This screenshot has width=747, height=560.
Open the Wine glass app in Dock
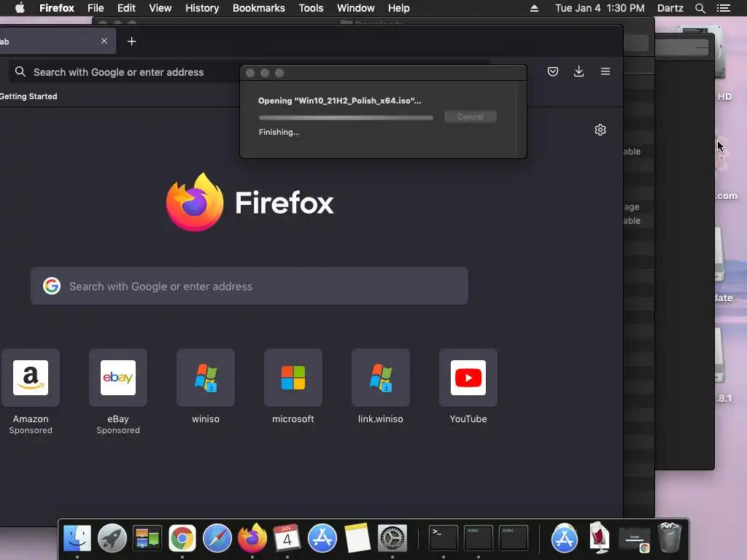[x=600, y=538]
